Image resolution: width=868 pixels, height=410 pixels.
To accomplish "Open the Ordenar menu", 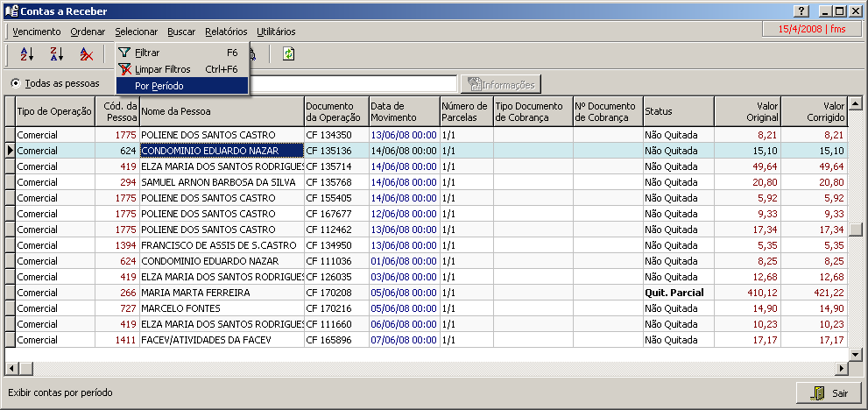I will click(x=88, y=32).
